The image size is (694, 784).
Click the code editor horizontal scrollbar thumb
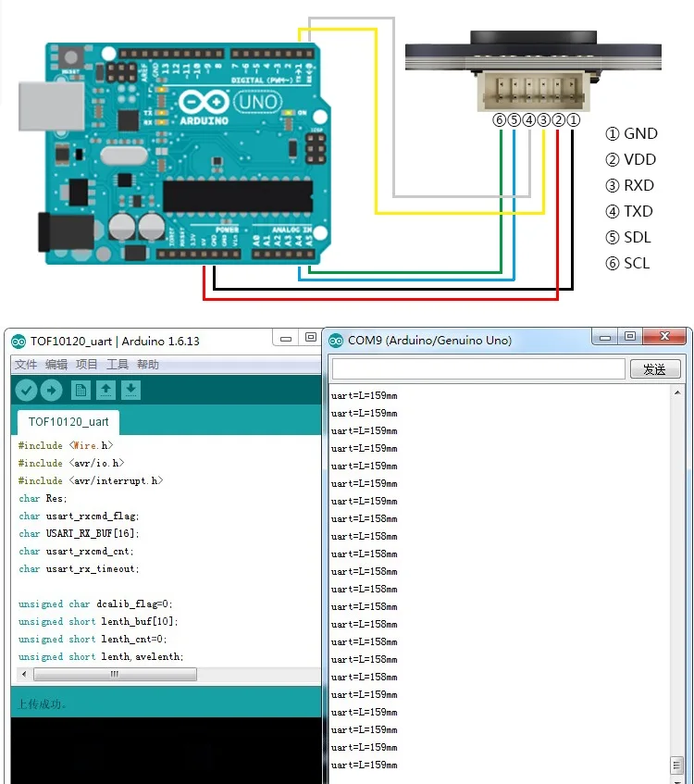pyautogui.click(x=115, y=674)
